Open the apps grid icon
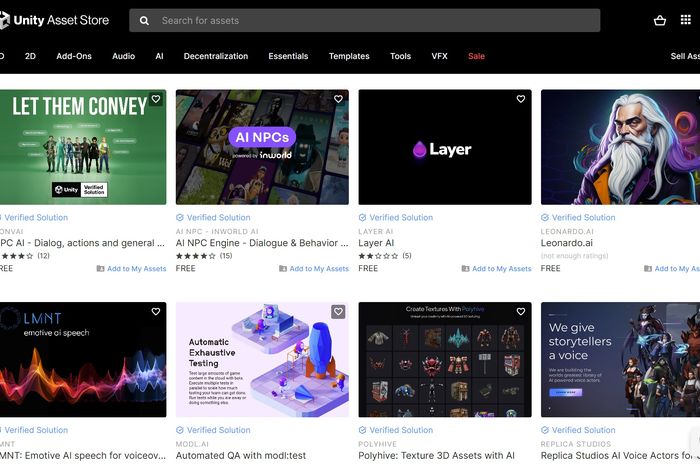 pyautogui.click(x=686, y=20)
